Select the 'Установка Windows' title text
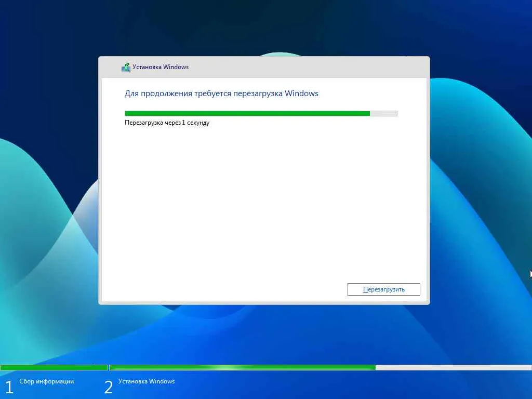 pos(161,67)
